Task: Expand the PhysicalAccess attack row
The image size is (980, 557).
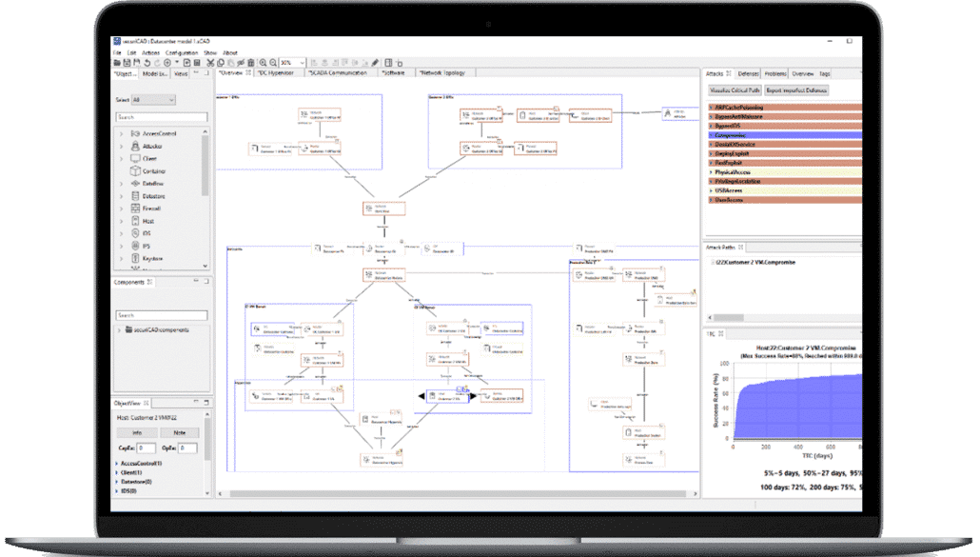Action: 711,172
